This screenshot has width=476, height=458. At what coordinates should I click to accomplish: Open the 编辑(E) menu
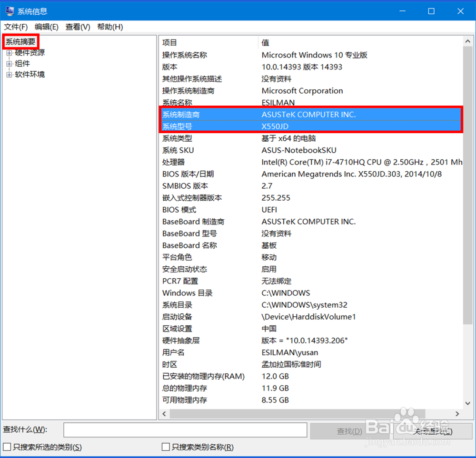click(47, 27)
